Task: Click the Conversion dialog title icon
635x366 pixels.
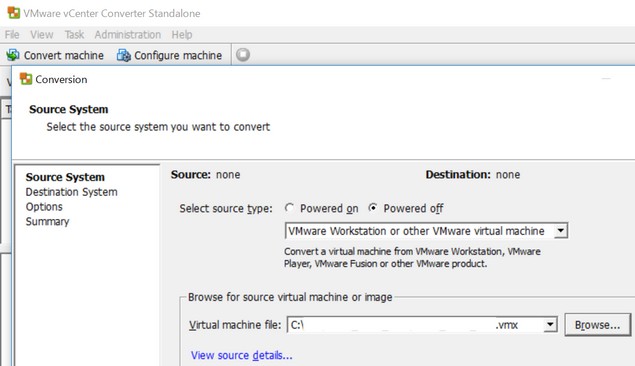Action: [26, 79]
